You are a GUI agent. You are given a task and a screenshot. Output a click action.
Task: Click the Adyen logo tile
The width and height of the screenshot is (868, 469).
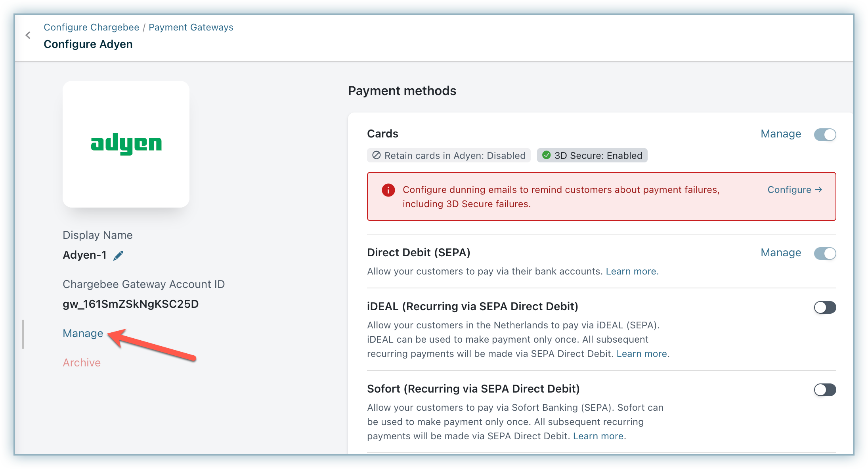click(x=126, y=144)
